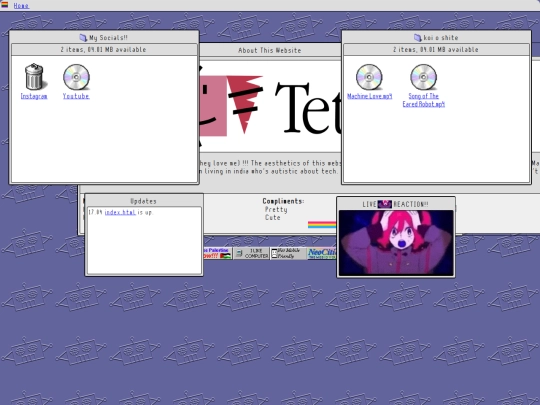Click the Machine Love.mp4 disc icon
The image size is (540, 405).
(x=369, y=77)
